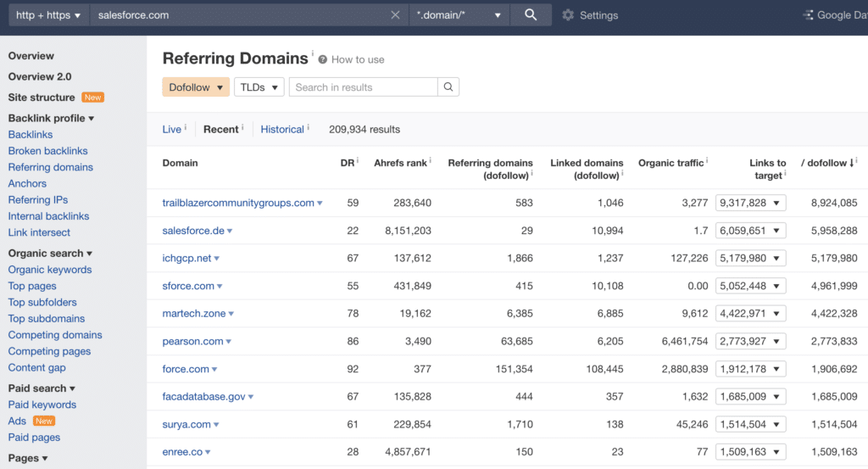Click the How to use help icon
868x469 pixels.
[x=323, y=59]
